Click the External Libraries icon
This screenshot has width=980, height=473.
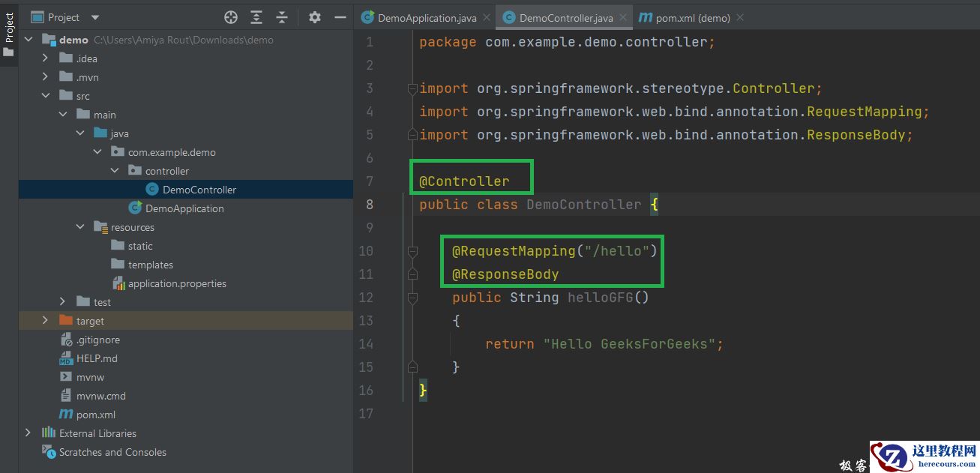click(49, 433)
